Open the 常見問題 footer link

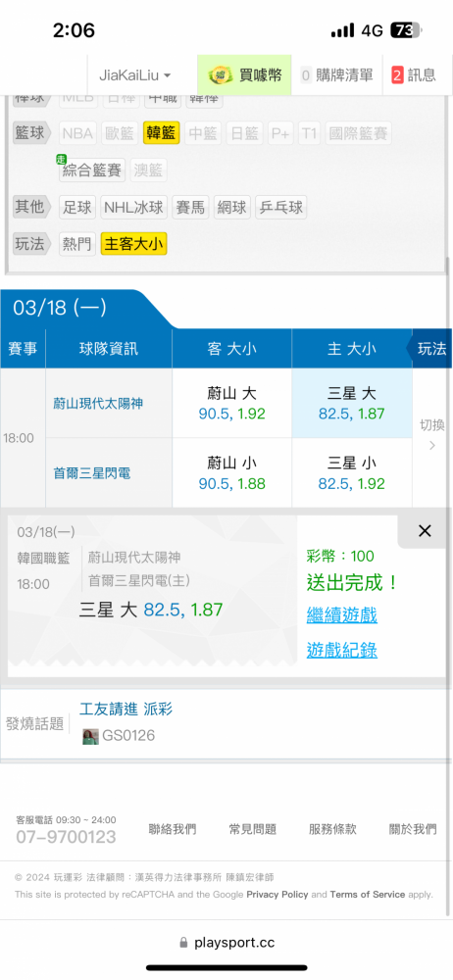[x=253, y=829]
